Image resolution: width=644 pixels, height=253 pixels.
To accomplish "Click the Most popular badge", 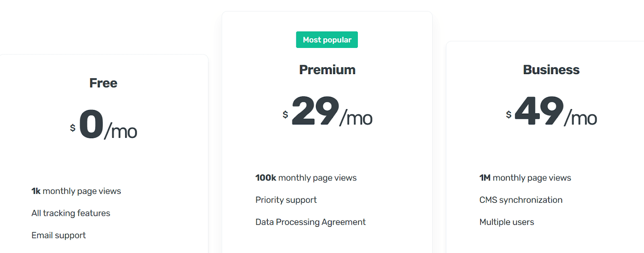I will point(327,39).
